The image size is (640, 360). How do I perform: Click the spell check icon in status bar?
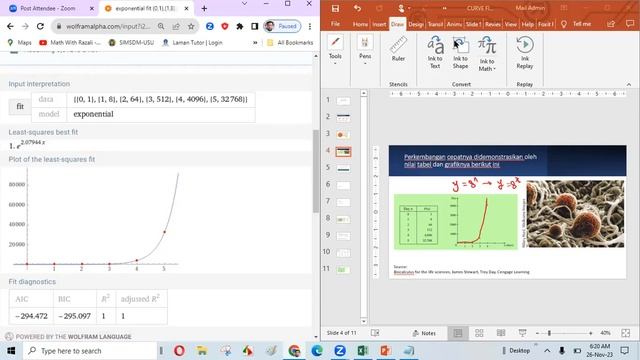pyautogui.click(x=375, y=333)
